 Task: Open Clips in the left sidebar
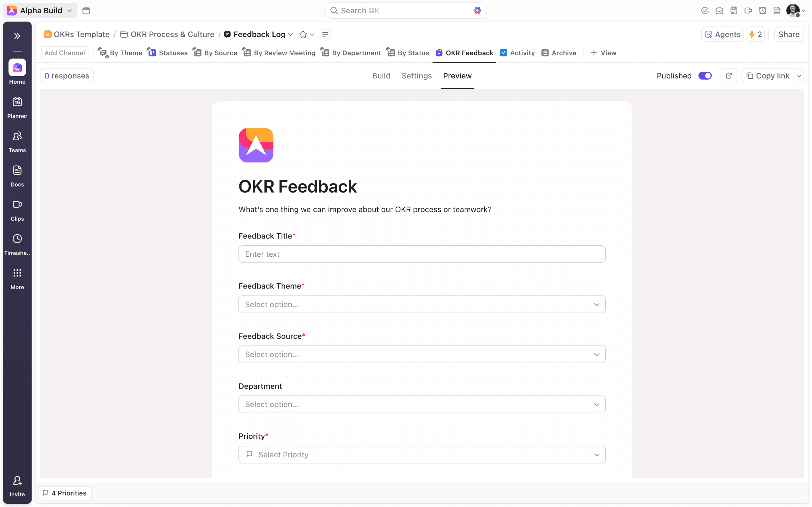tap(17, 210)
